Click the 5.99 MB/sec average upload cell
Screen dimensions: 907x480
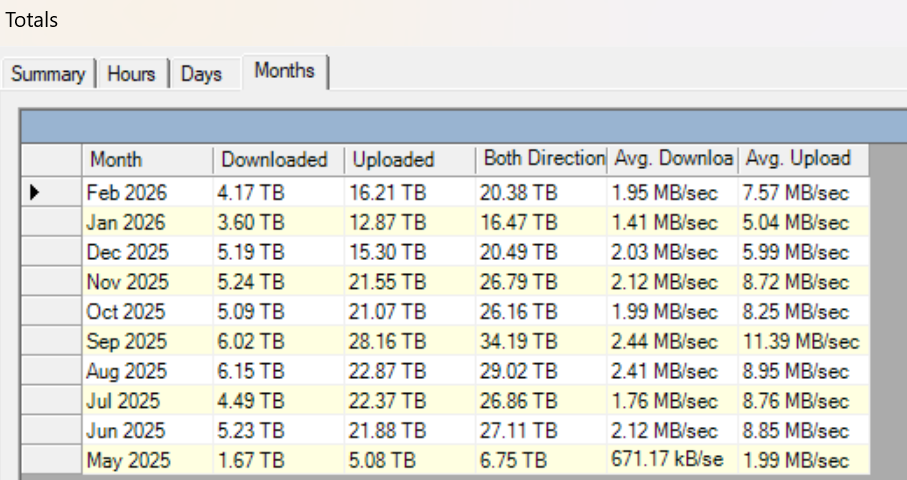click(x=803, y=252)
